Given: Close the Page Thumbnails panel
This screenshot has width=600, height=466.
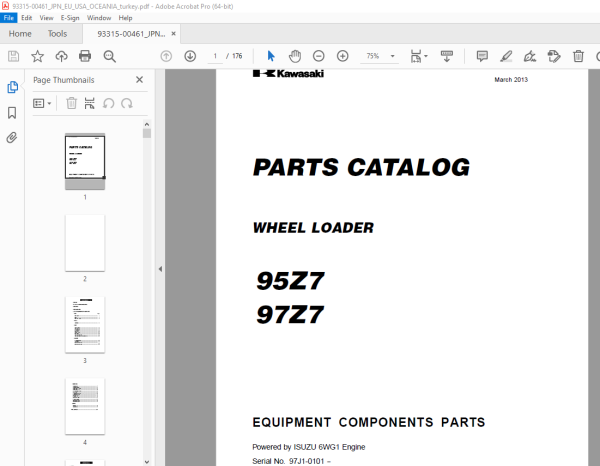Looking at the screenshot, I should point(139,80).
